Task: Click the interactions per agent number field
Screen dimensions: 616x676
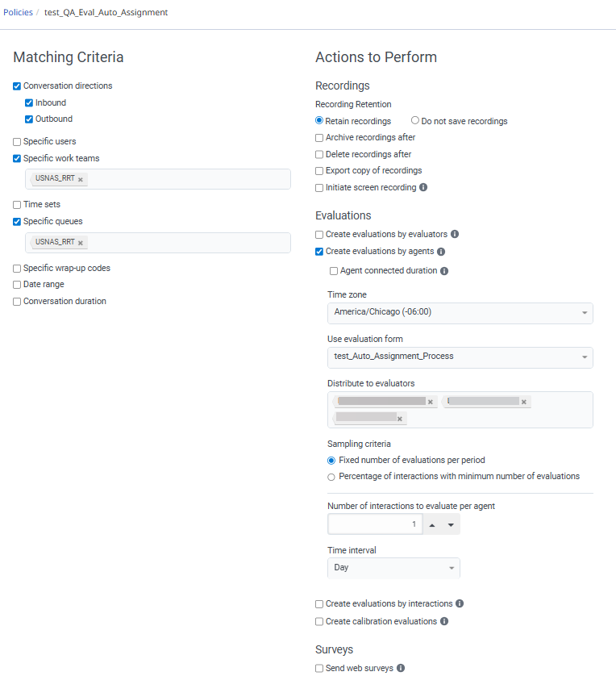Action: [374, 525]
